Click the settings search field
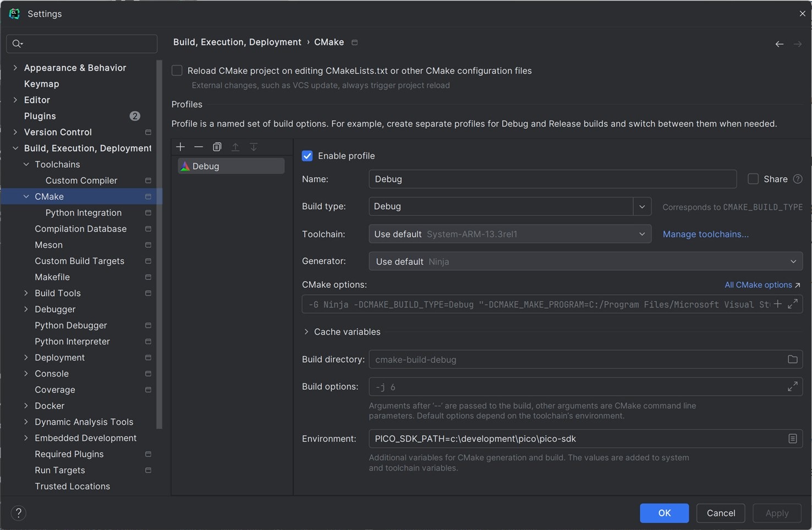812x530 pixels. 82,43
